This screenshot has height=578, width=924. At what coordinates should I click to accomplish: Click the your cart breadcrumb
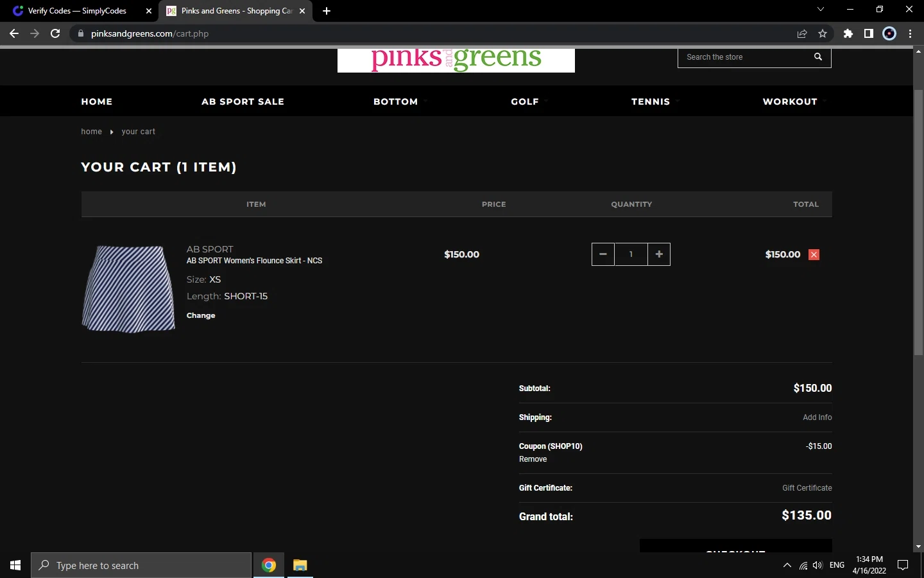pyautogui.click(x=139, y=132)
